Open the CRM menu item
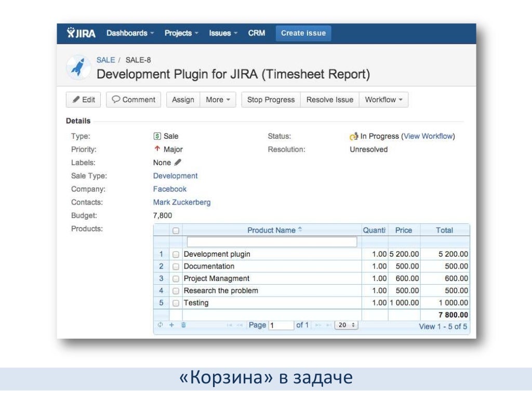 257,33
